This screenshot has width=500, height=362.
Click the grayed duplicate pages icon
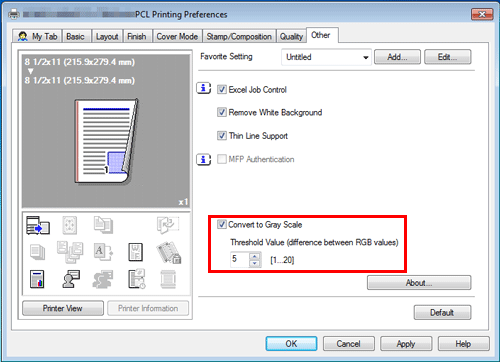103,224
